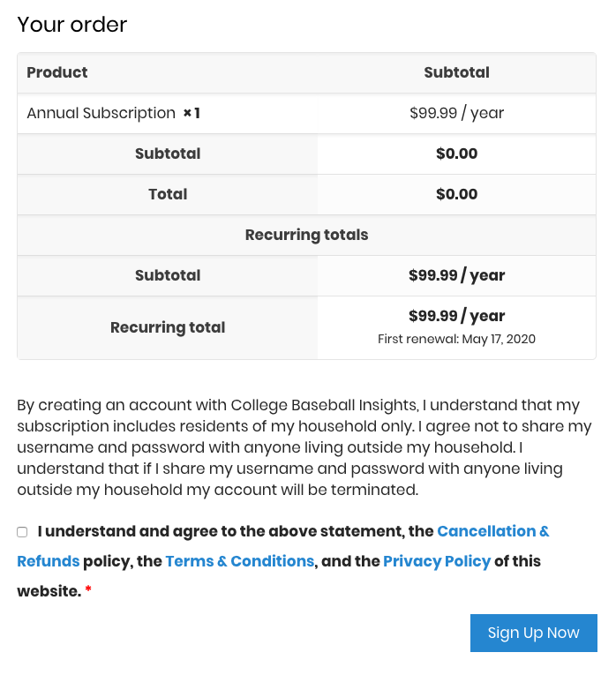Click the Recurring totals section header
Viewport: 616px width, 675px height.
306,235
